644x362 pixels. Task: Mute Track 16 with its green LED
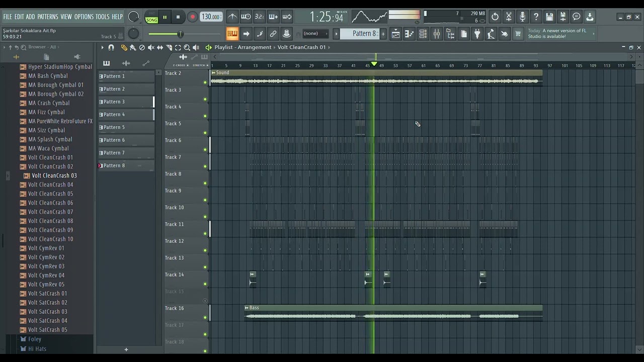pyautogui.click(x=205, y=317)
